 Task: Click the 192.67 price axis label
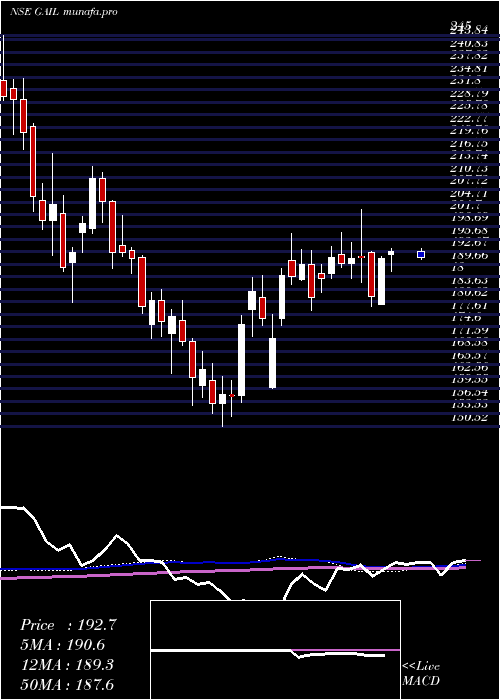[x=469, y=243]
